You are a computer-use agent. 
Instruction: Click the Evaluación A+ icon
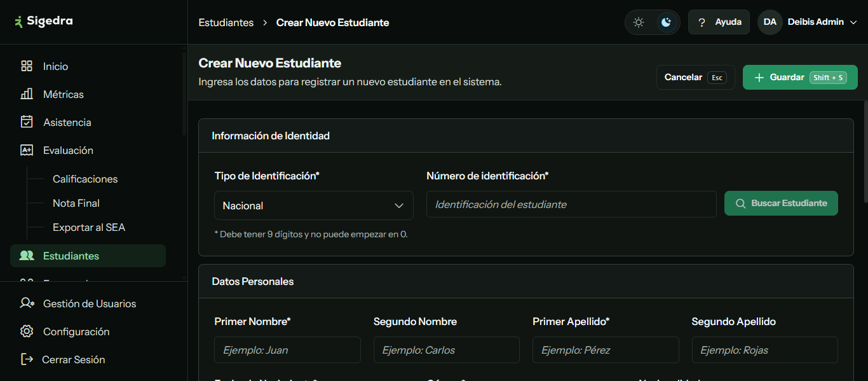tap(27, 150)
